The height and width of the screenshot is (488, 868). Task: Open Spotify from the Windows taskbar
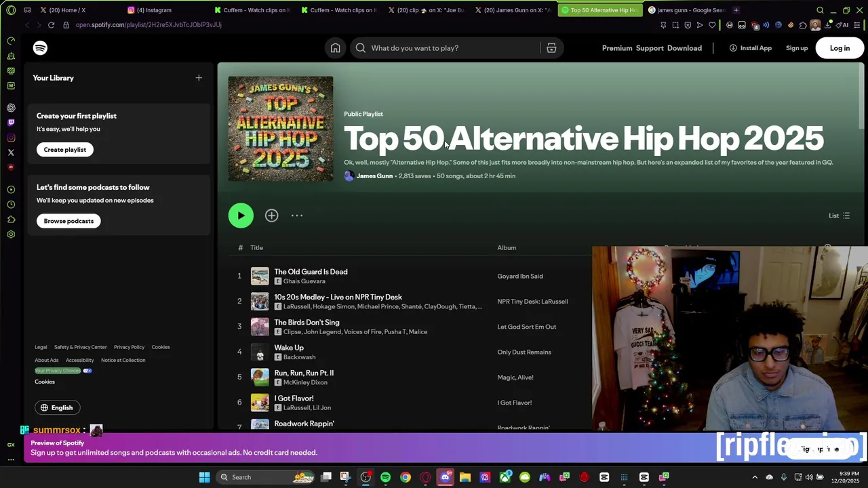[385, 477]
